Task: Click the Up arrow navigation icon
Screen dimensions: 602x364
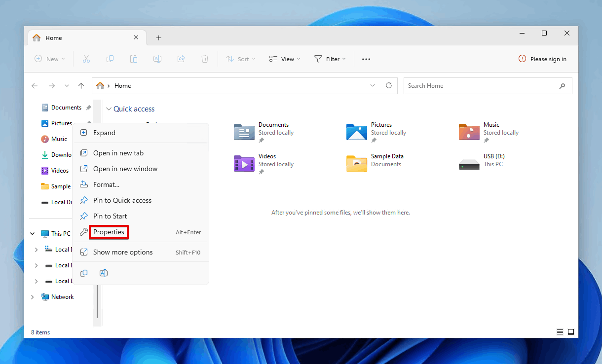Action: click(81, 86)
